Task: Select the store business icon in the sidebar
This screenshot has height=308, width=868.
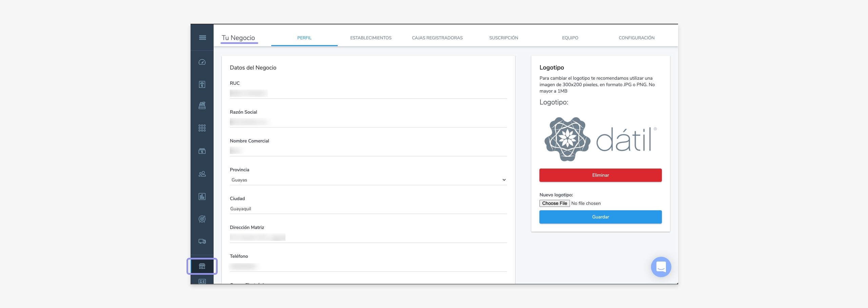Action: coord(202,266)
